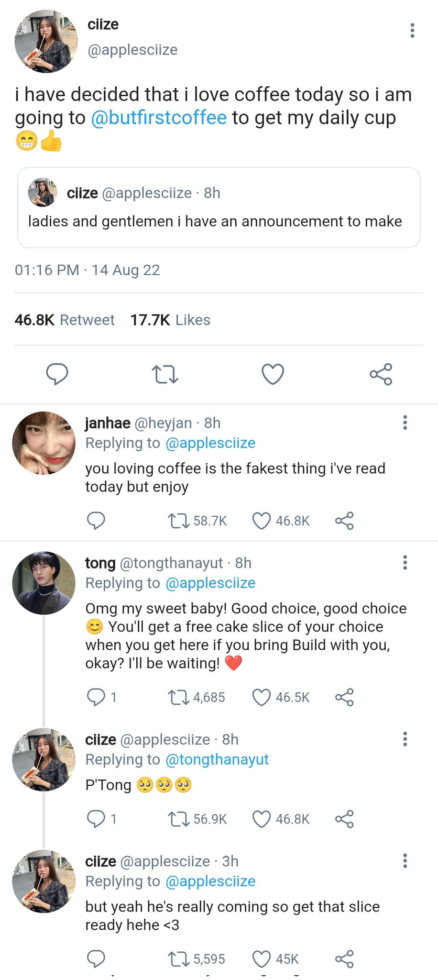Viewport: 438px width, 980px height.
Task: Reply to the main coffee tweet
Action: click(x=57, y=374)
